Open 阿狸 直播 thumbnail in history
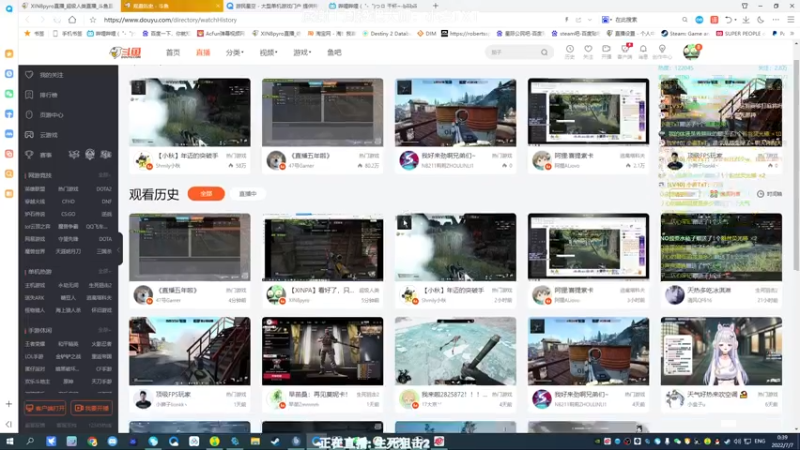This screenshot has width=800, height=450. (588, 247)
